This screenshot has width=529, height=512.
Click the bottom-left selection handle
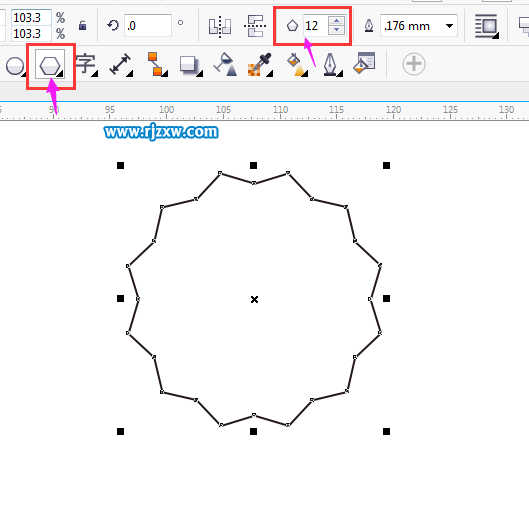[120, 431]
